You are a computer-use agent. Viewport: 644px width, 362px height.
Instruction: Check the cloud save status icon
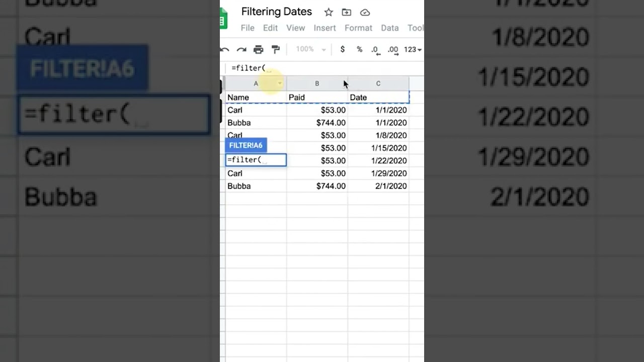365,12
